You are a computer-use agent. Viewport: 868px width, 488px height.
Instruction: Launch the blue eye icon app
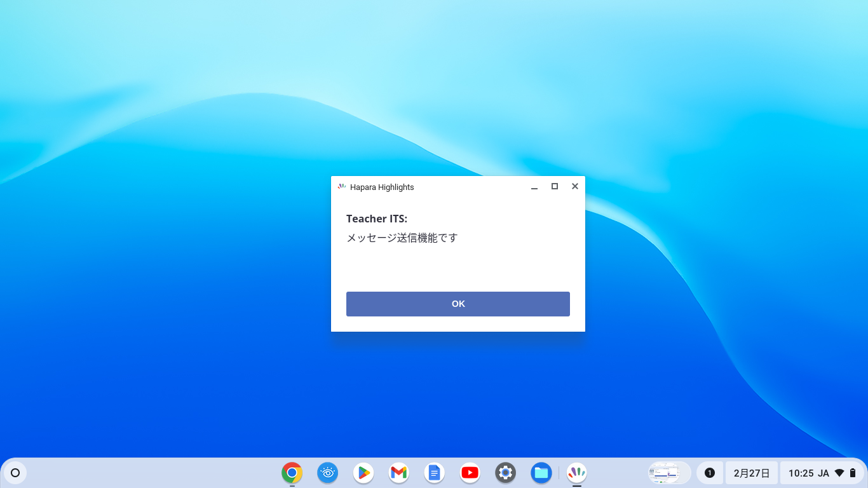(328, 473)
